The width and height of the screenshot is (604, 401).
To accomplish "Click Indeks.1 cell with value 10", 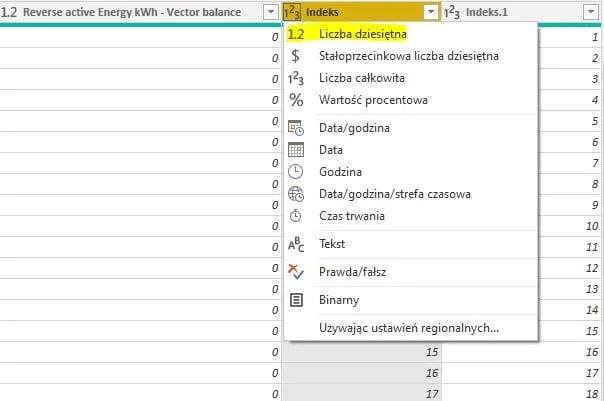I will point(570,226).
